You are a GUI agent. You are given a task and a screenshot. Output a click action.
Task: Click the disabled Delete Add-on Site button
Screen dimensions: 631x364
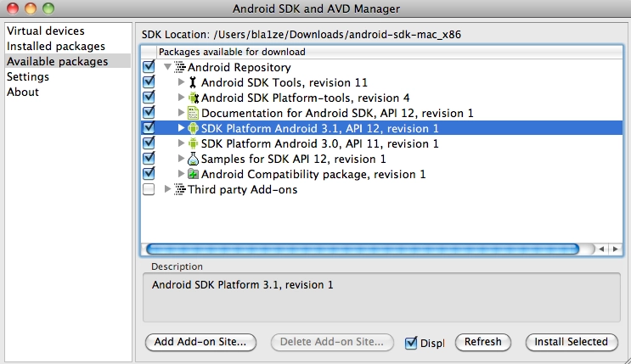coord(332,342)
